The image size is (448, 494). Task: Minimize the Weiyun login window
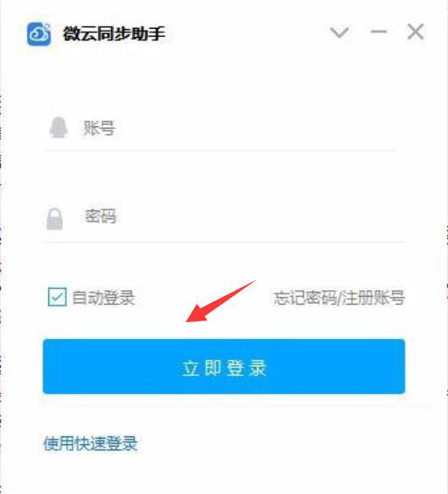click(x=378, y=32)
